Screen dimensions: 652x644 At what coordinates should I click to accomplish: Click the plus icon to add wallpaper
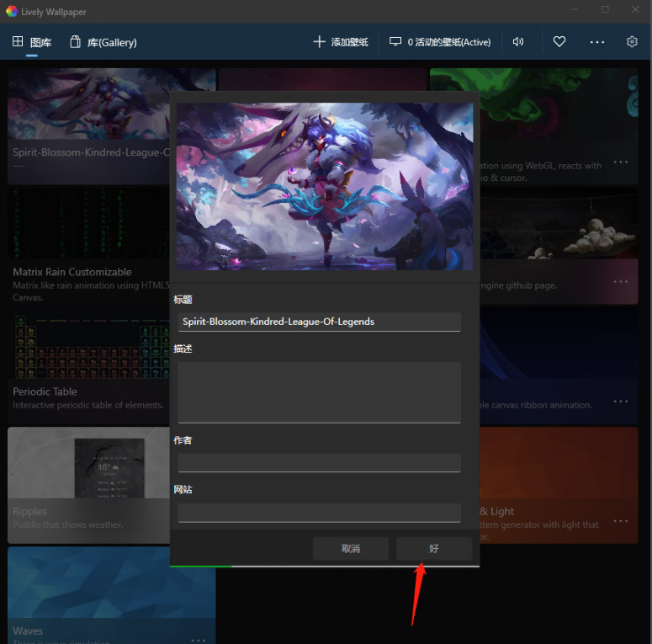[319, 42]
